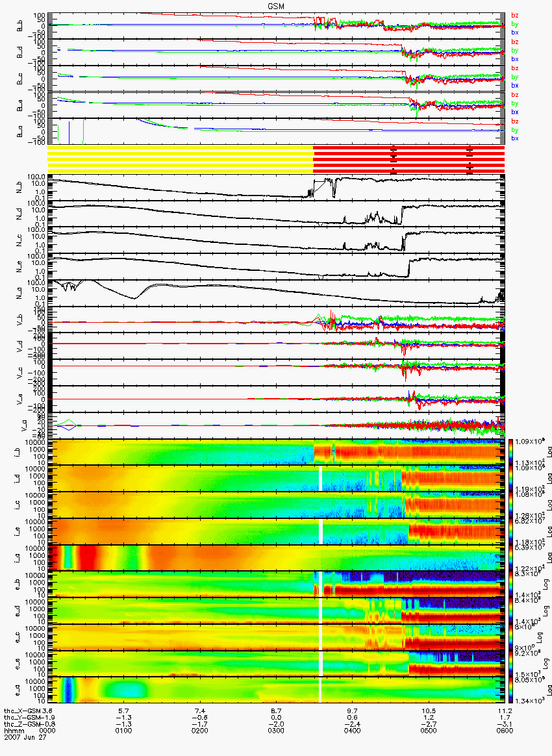The height and width of the screenshot is (756, 552).
Task: Click the color bar beside the e_e spectrogram
Action: [x=511, y=663]
